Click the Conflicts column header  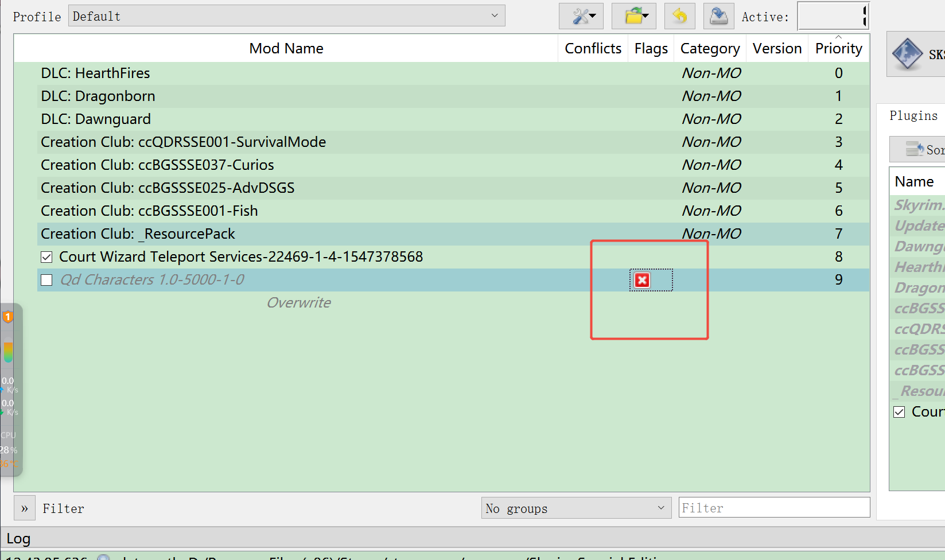pos(593,49)
